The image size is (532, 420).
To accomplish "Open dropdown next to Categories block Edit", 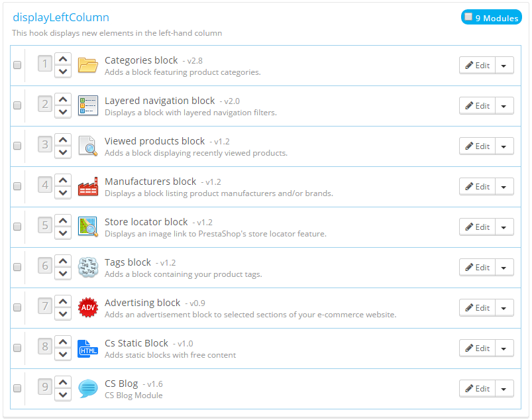I will pyautogui.click(x=504, y=65).
